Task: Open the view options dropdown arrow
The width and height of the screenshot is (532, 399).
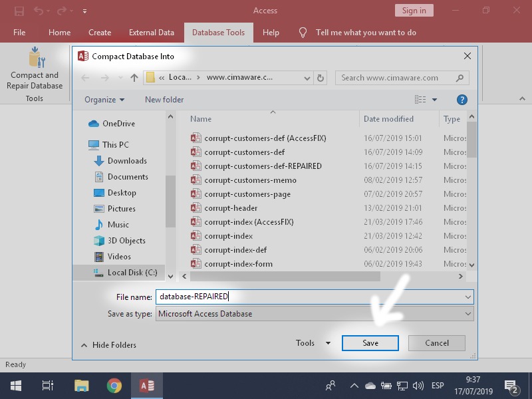Action: coord(435,100)
